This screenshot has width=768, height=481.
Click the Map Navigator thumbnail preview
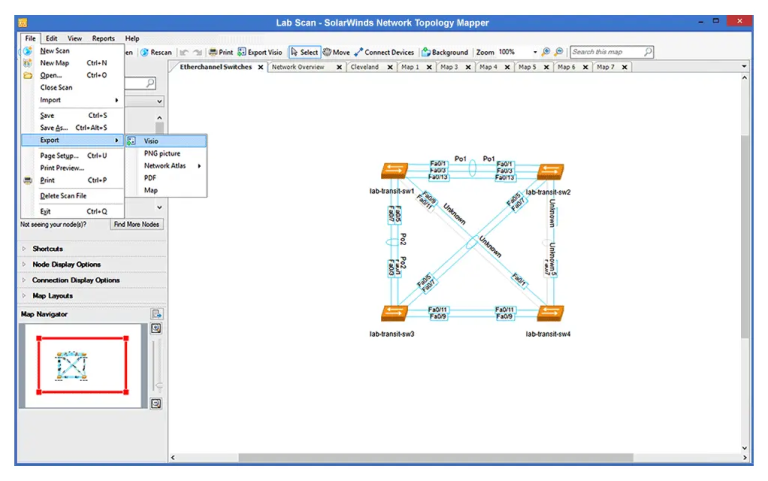pyautogui.click(x=83, y=365)
